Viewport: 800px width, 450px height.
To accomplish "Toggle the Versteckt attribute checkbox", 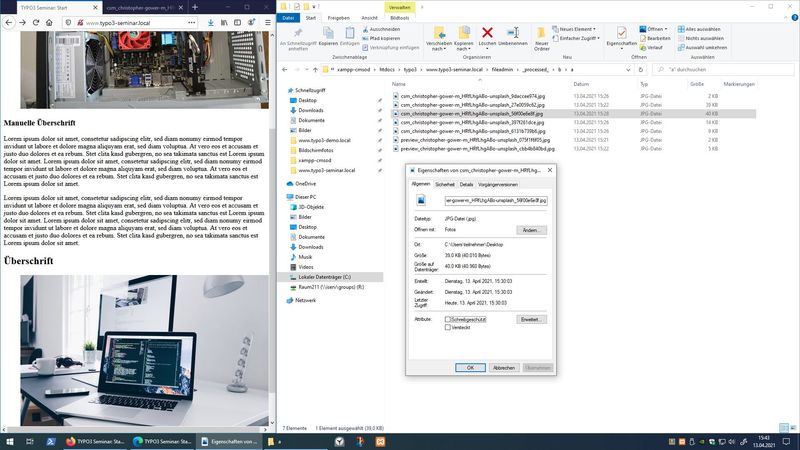I will [448, 327].
